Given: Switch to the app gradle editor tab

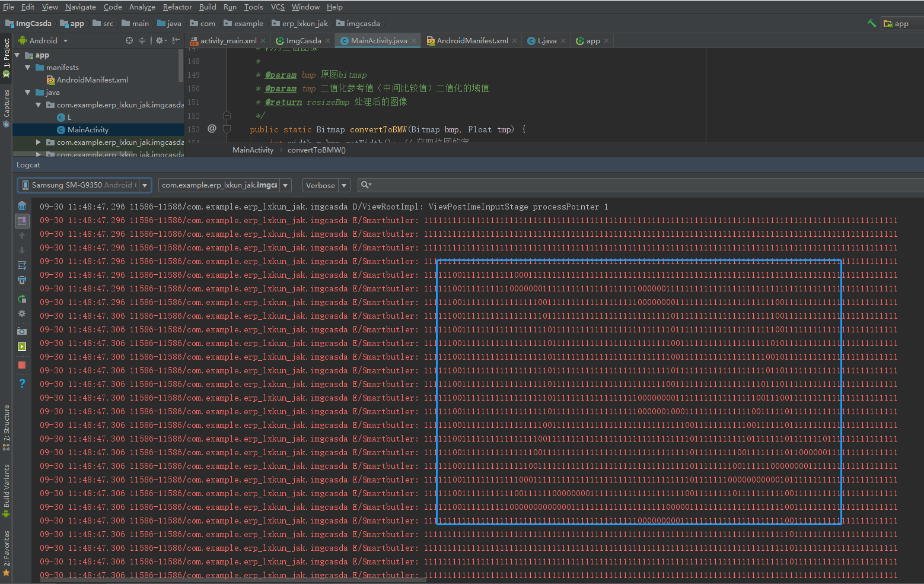Looking at the screenshot, I should [x=592, y=40].
